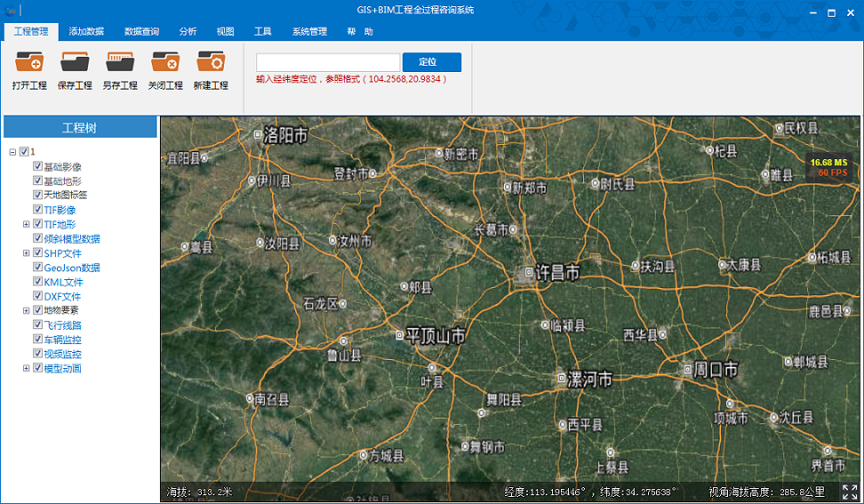The image size is (864, 504).
Task: Select the 倾斜模型数据 tree item label
Action: tap(72, 238)
